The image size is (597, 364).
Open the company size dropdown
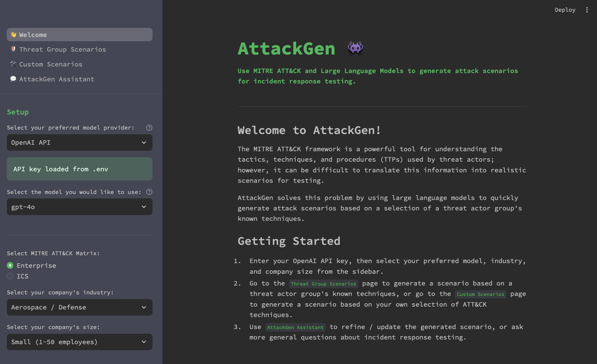click(80, 342)
